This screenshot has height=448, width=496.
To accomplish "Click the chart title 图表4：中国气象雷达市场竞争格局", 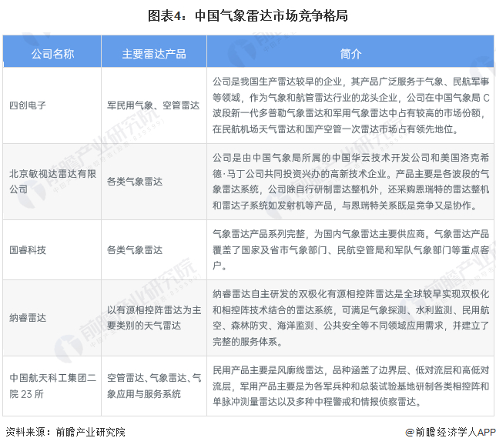I will pos(248,16).
